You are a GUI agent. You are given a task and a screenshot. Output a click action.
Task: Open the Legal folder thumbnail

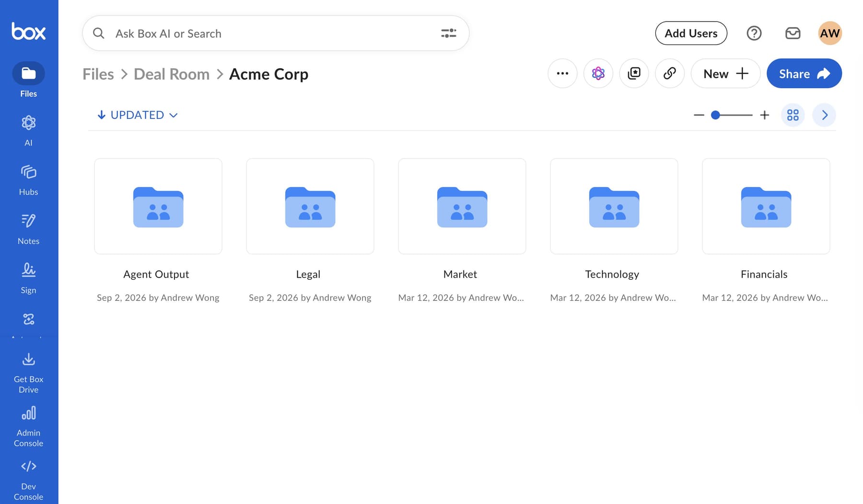point(310,206)
